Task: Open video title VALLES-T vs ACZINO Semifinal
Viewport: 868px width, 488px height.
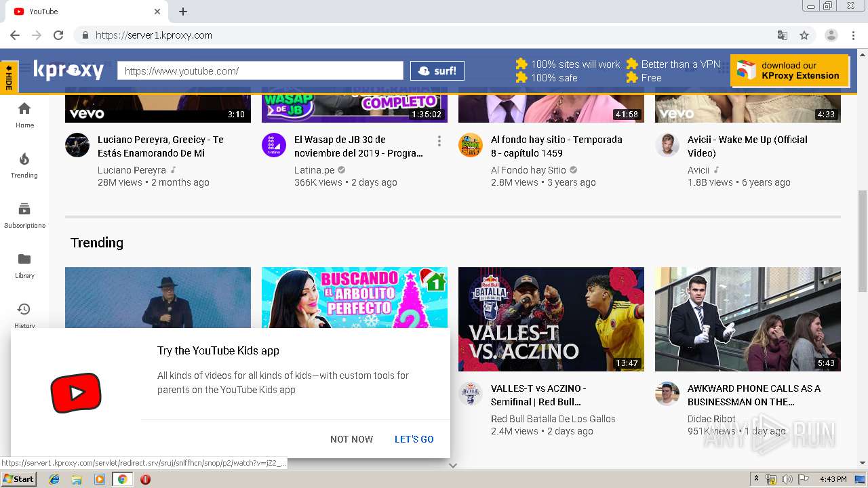Action: [x=538, y=395]
